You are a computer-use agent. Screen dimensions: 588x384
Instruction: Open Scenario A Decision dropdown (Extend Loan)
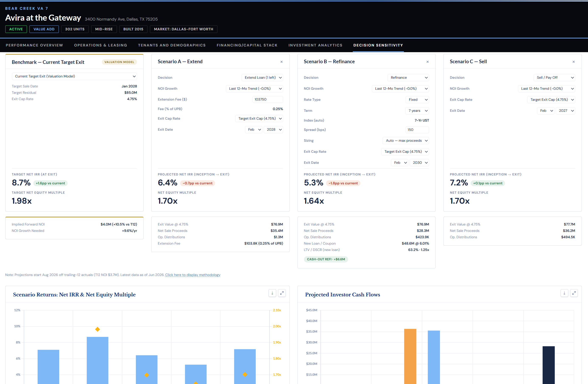click(262, 78)
